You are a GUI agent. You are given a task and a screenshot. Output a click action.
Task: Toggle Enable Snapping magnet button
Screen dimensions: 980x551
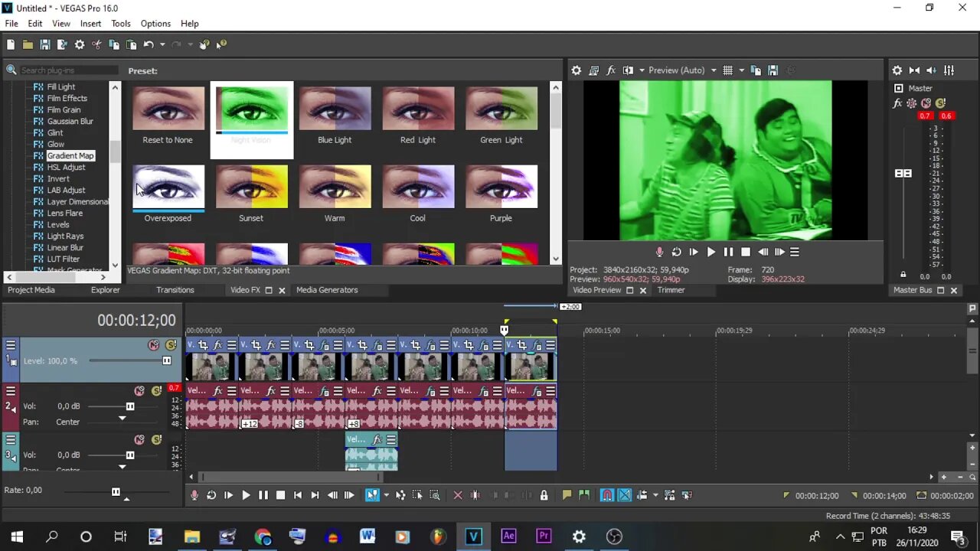tap(607, 495)
